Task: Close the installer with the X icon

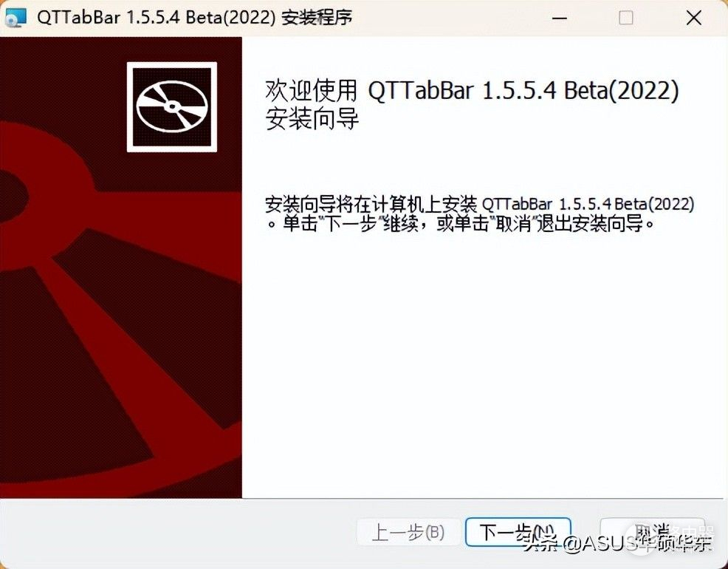Action: click(693, 18)
